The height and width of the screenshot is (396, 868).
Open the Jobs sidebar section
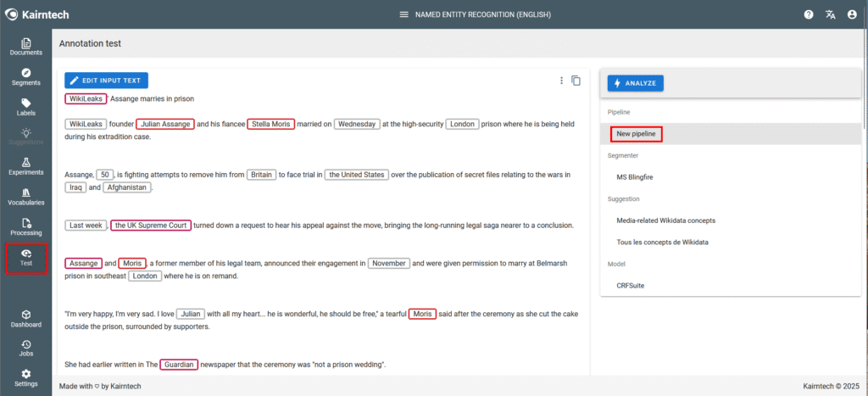point(26,349)
